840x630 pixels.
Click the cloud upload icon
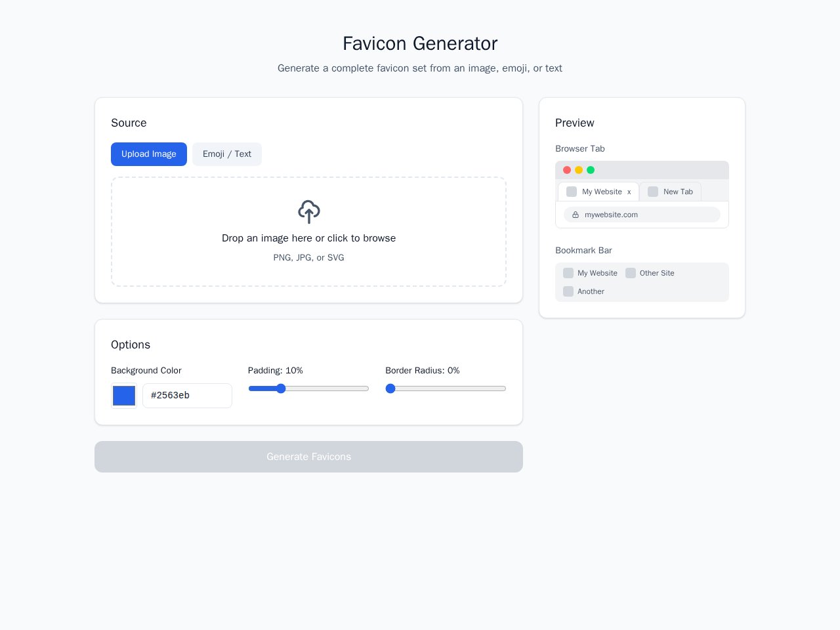[309, 212]
